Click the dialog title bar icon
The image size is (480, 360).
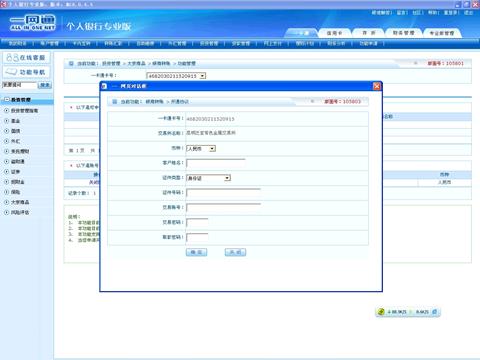104,86
